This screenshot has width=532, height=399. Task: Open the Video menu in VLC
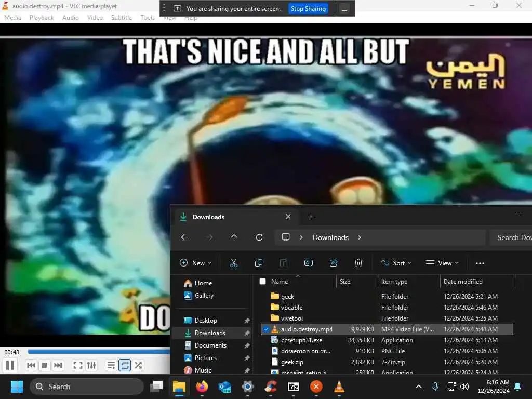tap(95, 18)
